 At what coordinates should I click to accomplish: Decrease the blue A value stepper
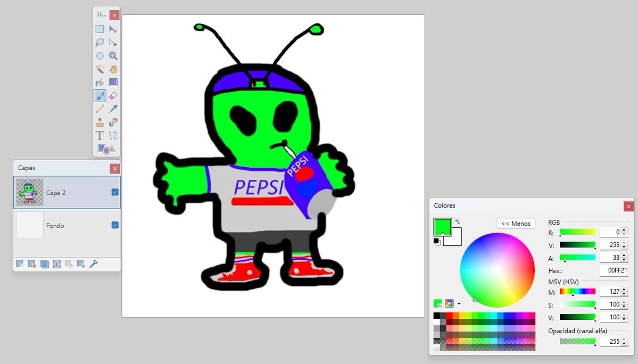624,260
